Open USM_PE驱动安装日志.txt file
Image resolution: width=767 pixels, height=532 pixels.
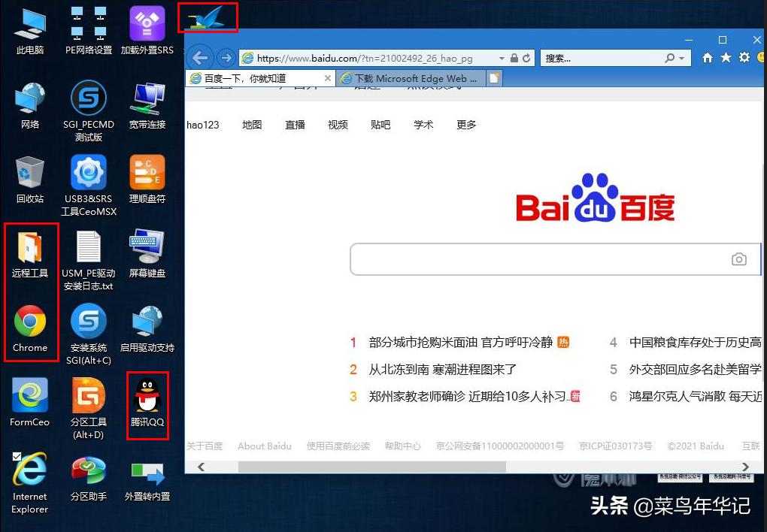click(89, 261)
